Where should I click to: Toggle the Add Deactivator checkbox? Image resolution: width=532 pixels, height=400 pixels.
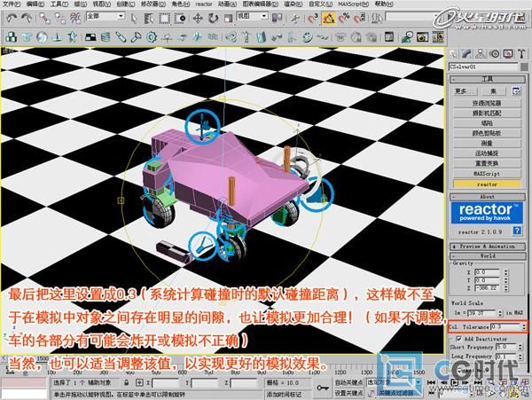pyautogui.click(x=458, y=339)
